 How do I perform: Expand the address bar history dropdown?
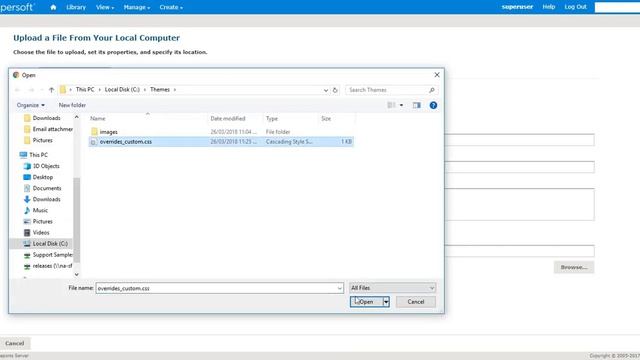[326, 90]
